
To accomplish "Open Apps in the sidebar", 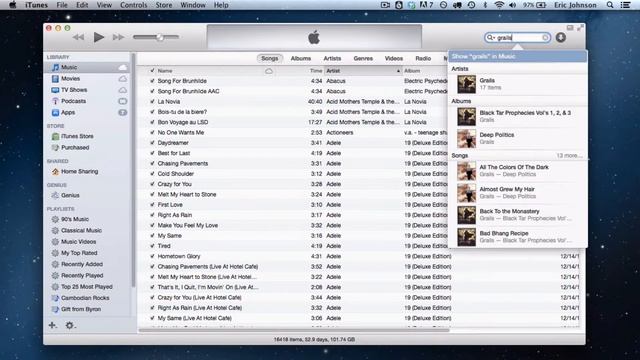I will (68, 112).
